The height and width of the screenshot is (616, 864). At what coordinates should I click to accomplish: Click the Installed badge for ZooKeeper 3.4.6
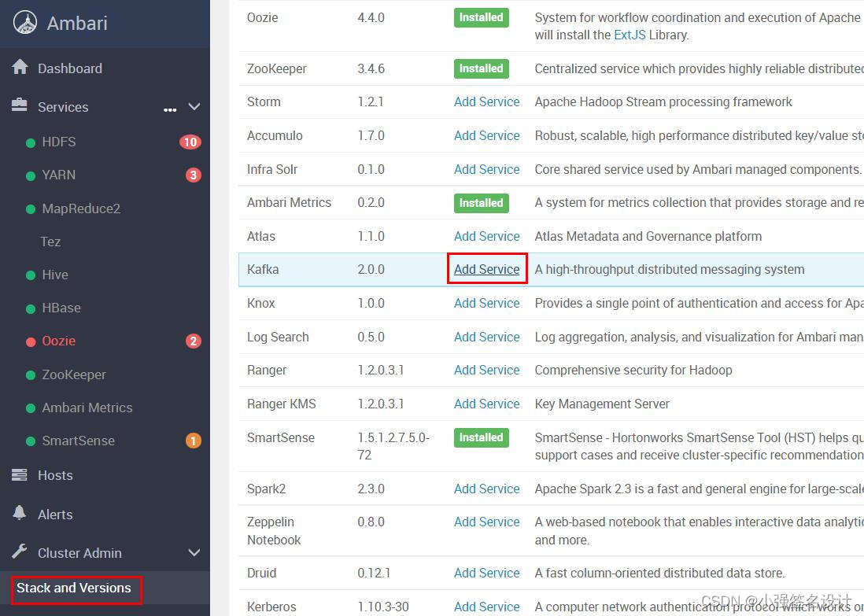[x=481, y=68]
